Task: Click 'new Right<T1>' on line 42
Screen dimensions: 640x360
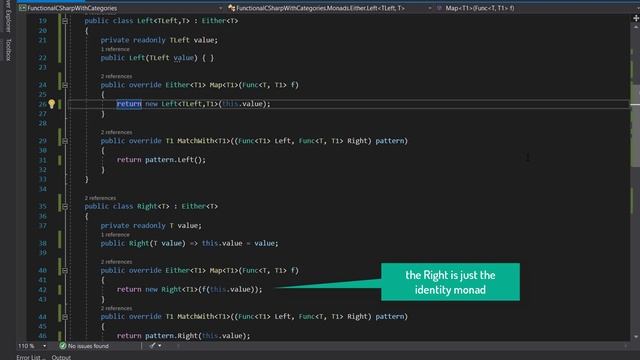Action: 171,289
